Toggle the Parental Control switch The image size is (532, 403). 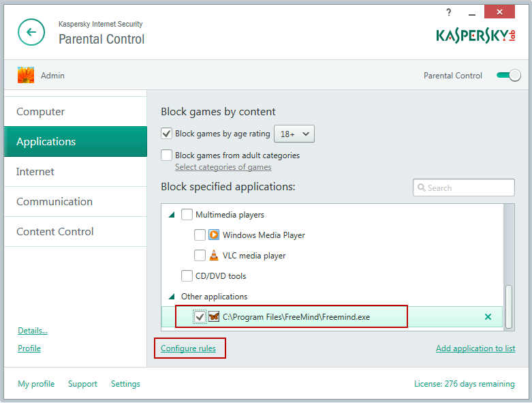click(508, 76)
